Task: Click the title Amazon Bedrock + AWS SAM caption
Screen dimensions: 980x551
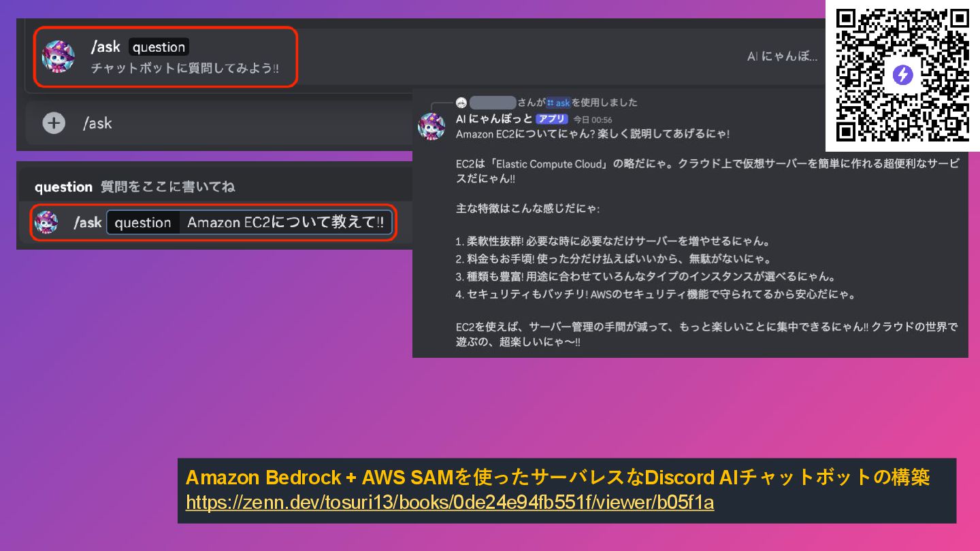Action: [x=558, y=477]
